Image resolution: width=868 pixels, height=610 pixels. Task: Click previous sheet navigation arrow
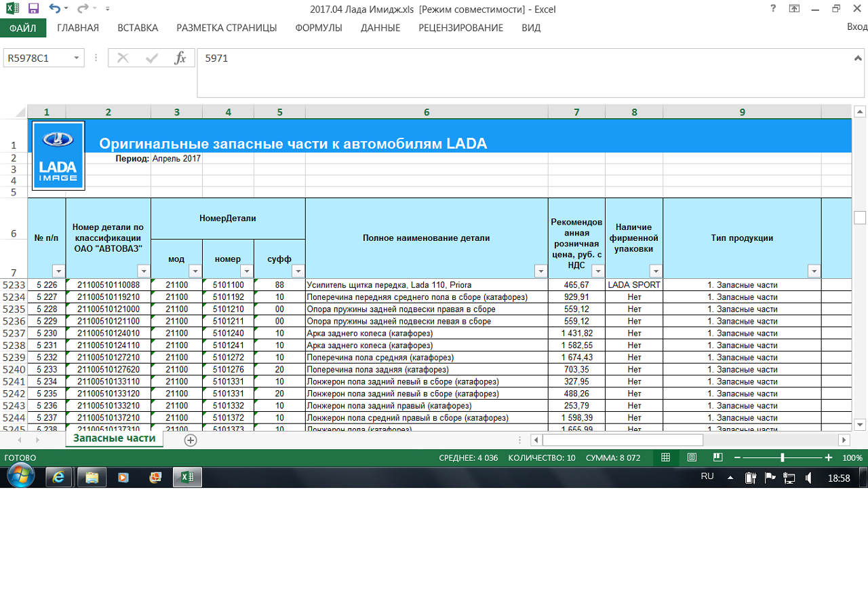click(x=19, y=440)
